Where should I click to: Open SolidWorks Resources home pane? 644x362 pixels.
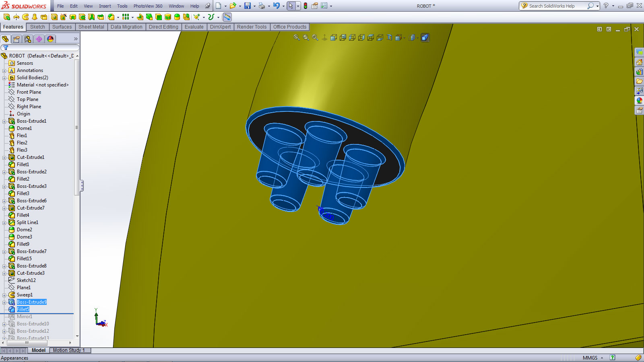639,62
